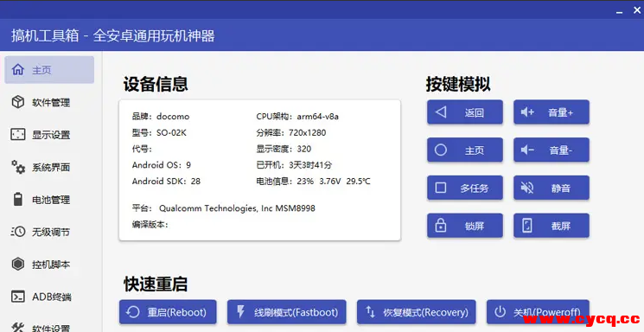This screenshot has width=644, height=332.
Task: Click the home icon beside 主页 in sidebar
Action: pyautogui.click(x=17, y=69)
